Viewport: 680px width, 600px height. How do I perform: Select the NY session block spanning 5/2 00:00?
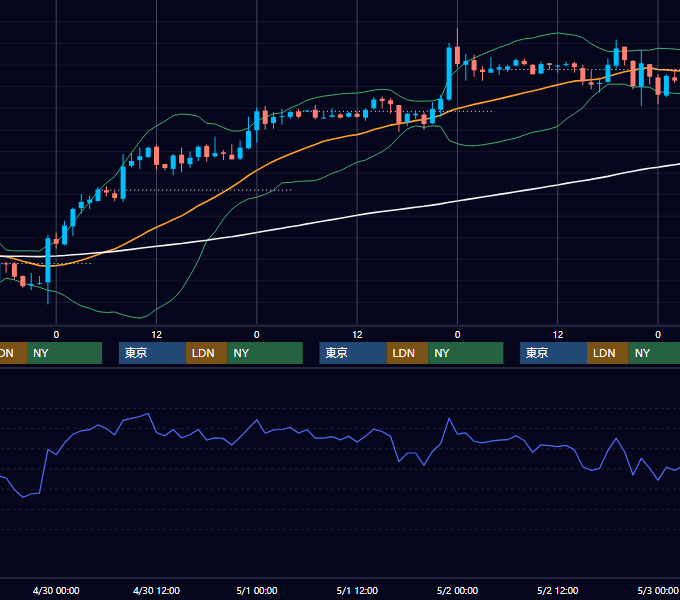point(466,353)
